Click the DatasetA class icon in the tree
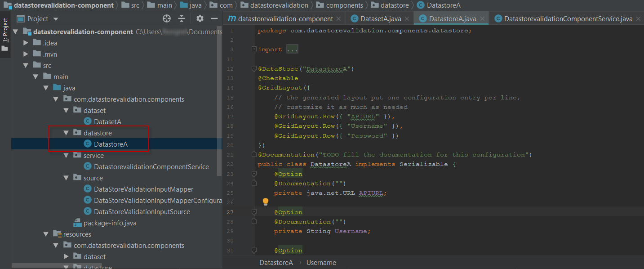This screenshot has width=644, height=269. click(87, 121)
